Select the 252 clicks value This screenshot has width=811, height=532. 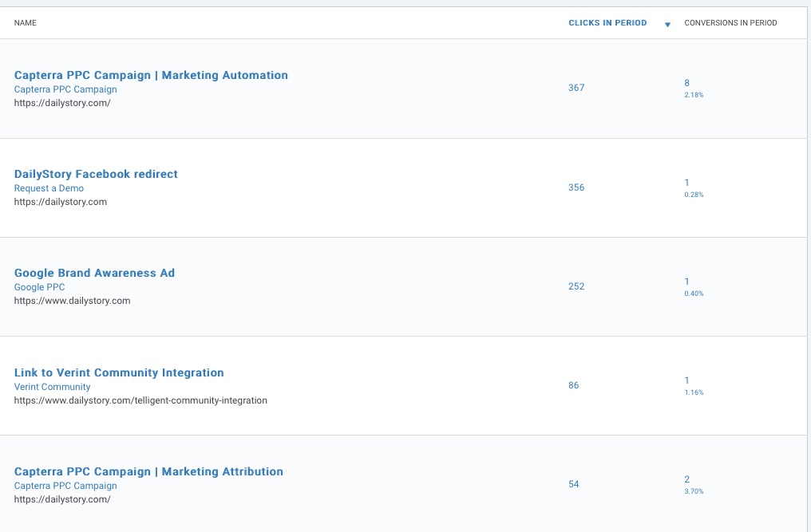click(x=576, y=286)
